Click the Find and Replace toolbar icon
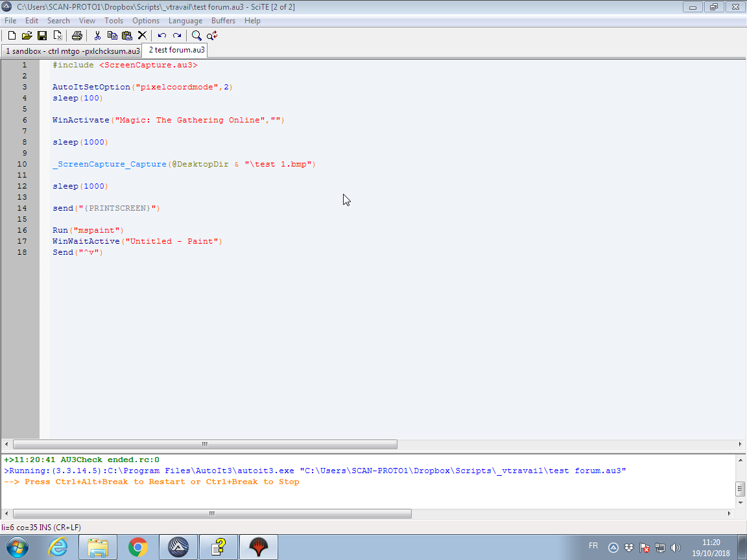 pyautogui.click(x=212, y=36)
